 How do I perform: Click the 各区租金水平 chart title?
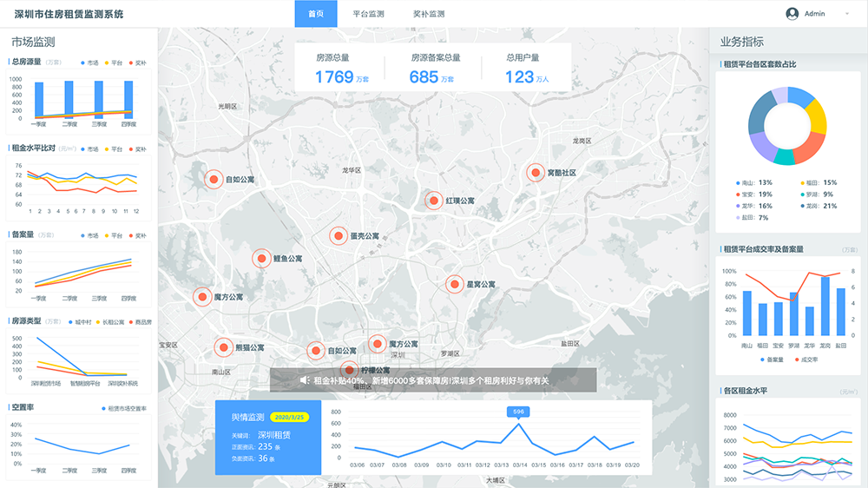click(745, 391)
